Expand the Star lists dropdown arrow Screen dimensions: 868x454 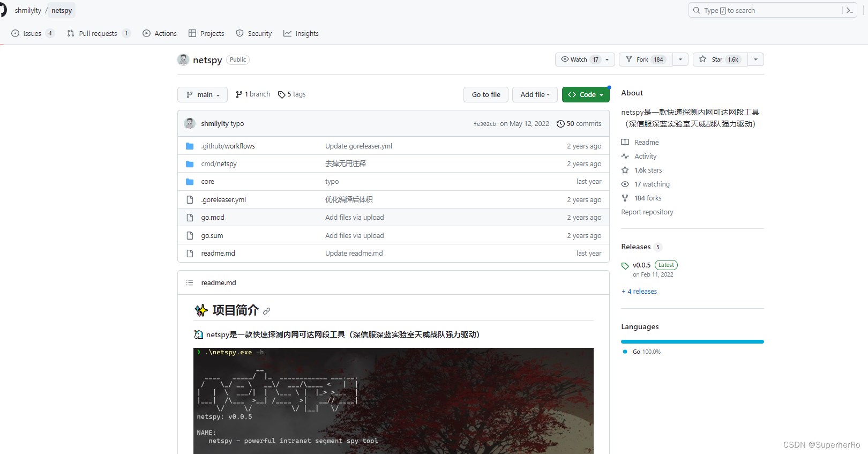(756, 59)
